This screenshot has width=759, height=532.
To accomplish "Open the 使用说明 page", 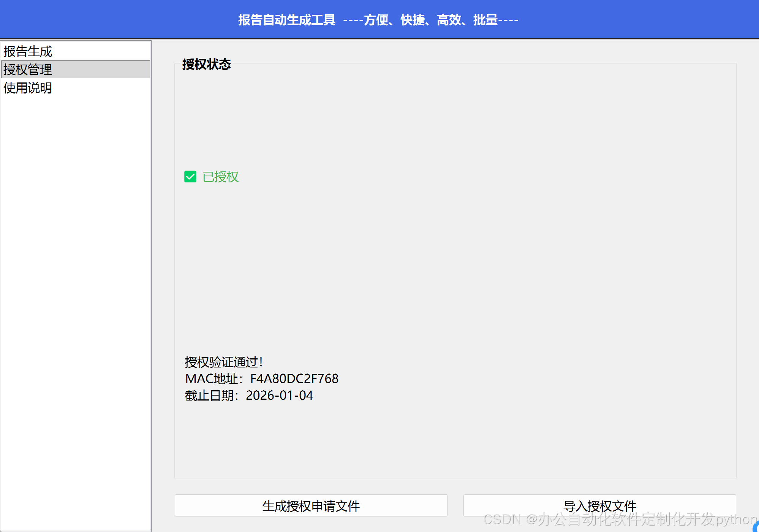I will (x=28, y=88).
